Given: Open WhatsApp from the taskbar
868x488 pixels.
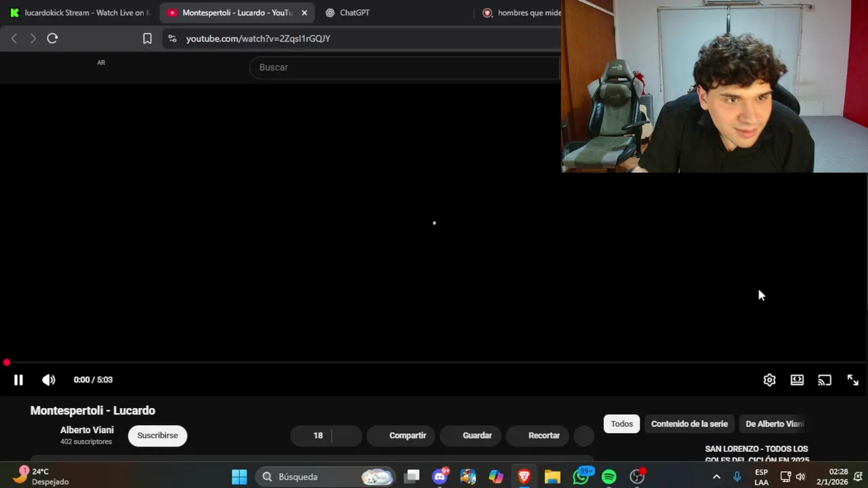Looking at the screenshot, I should coord(581,477).
